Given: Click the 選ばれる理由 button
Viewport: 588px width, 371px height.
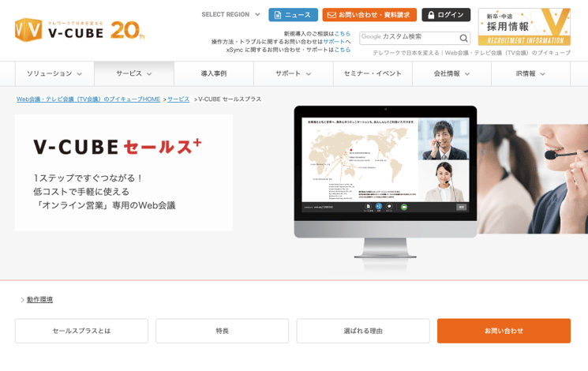Looking at the screenshot, I should click(363, 331).
